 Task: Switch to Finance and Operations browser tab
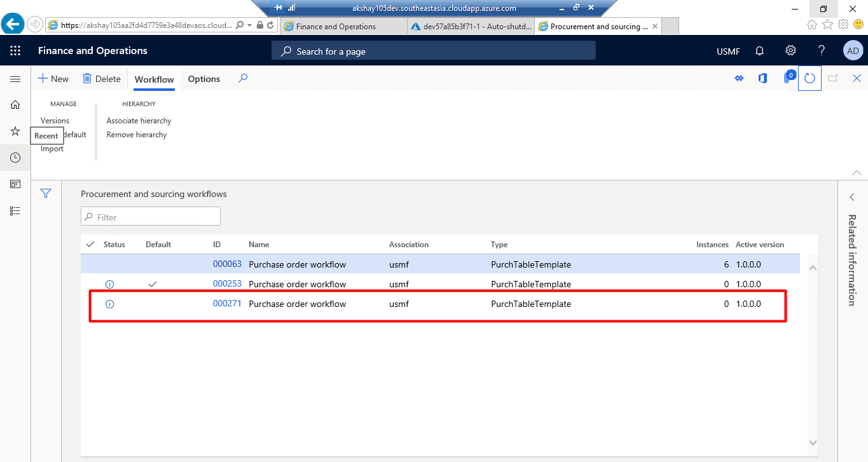point(343,27)
